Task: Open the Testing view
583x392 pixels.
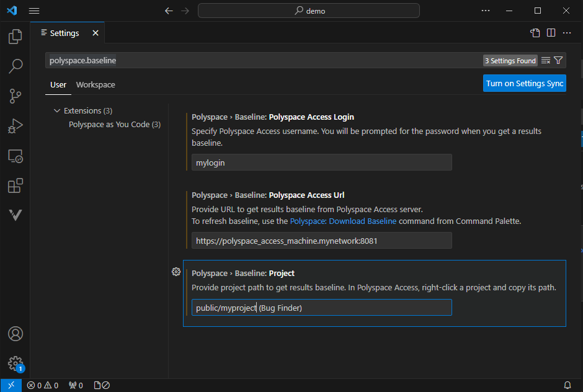Action: 15,215
